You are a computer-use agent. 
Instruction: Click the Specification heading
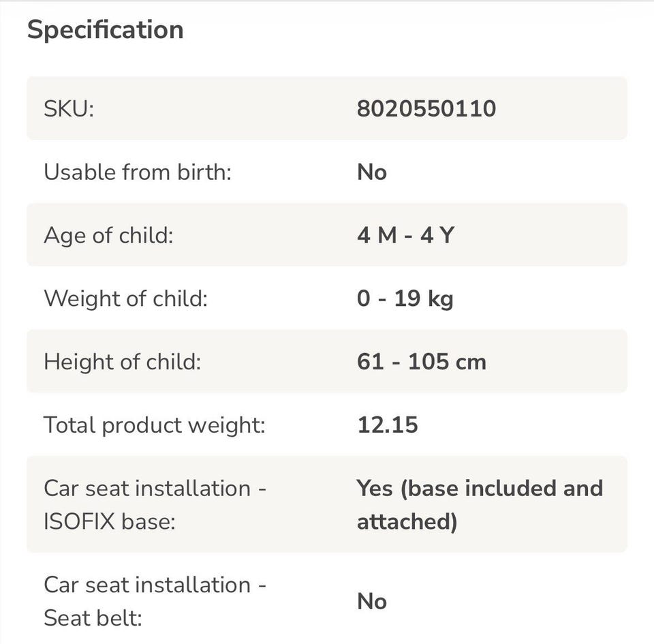pyautogui.click(x=105, y=30)
